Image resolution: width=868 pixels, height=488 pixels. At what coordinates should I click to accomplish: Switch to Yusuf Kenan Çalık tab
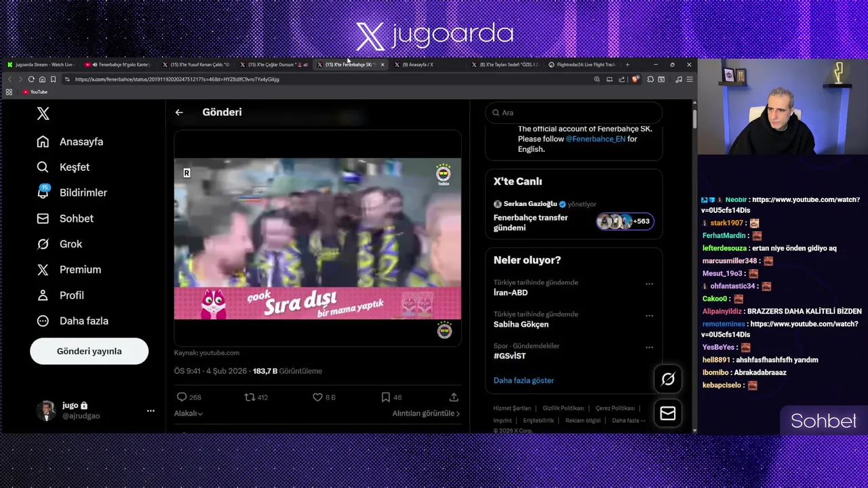point(197,64)
